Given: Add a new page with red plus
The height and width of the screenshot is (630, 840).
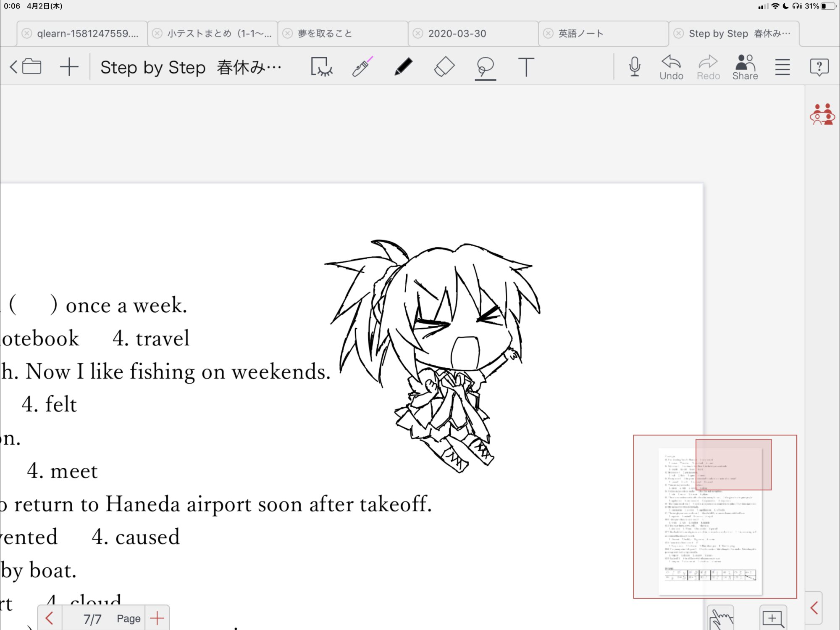Looking at the screenshot, I should point(157,618).
